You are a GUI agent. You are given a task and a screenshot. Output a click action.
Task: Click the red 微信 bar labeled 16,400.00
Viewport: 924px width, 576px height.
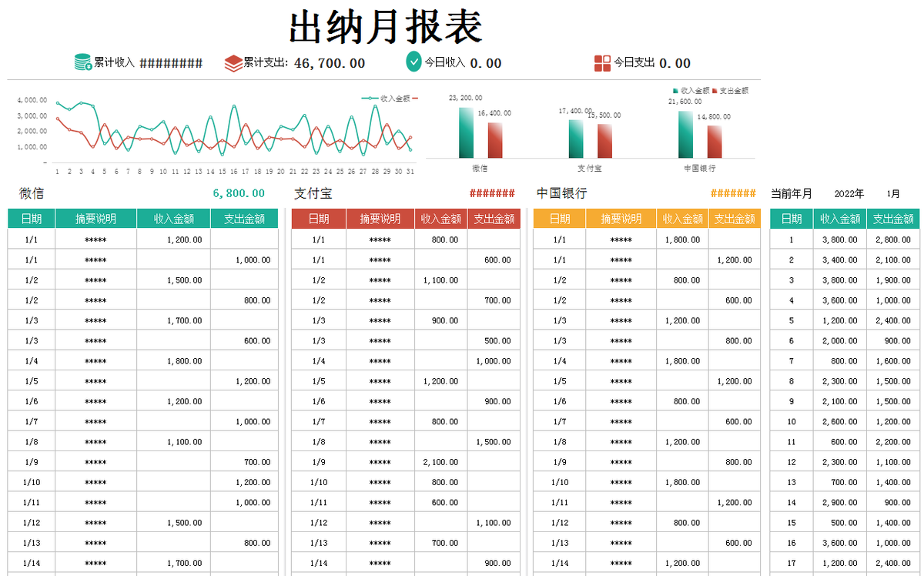pos(495,141)
